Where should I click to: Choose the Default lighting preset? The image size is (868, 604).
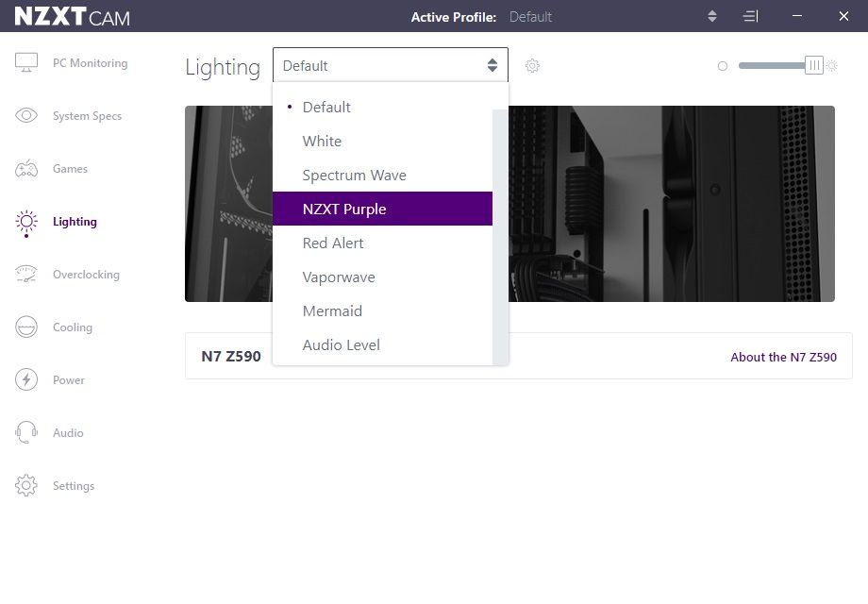pyautogui.click(x=382, y=107)
